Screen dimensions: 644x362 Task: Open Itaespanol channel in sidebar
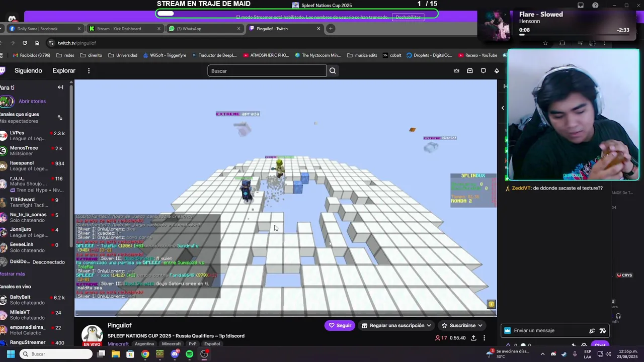pos(33,166)
